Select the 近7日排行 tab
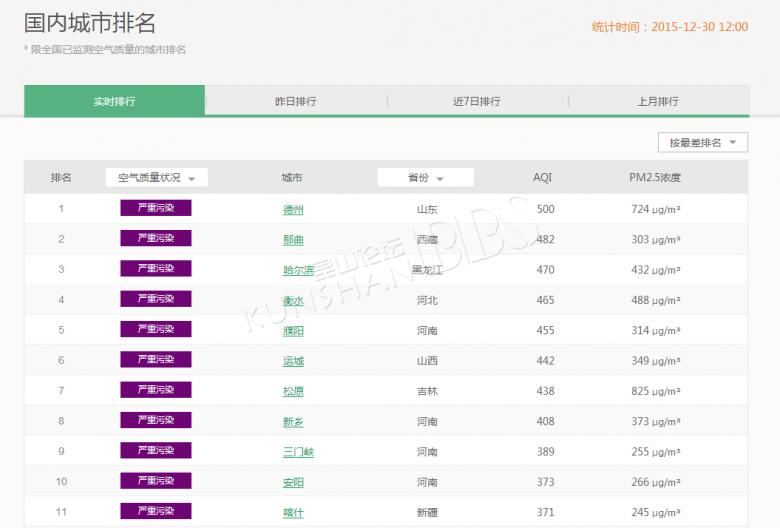Screen dimensions: 780x528 point(477,101)
